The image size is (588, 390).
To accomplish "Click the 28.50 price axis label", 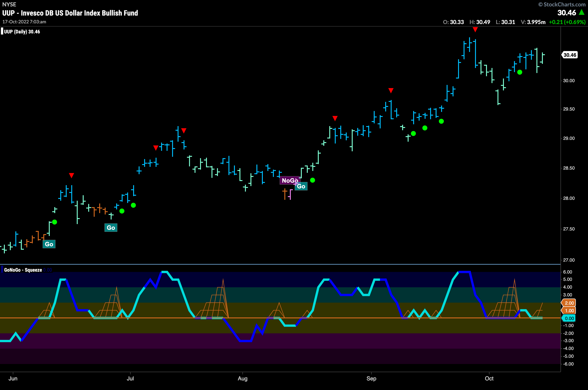I will 569,168.
